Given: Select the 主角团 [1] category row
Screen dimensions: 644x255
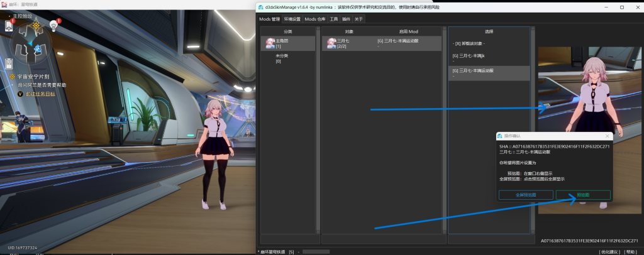Looking at the screenshot, I should (288, 43).
